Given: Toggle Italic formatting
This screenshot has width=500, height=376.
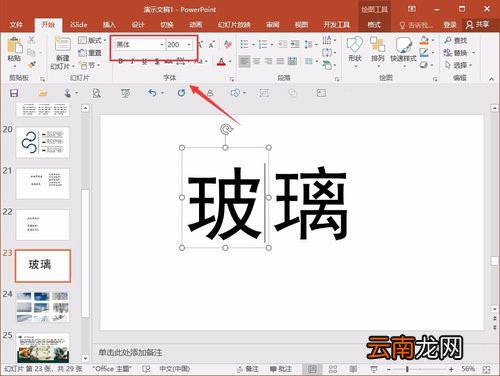Looking at the screenshot, I should 132,61.
